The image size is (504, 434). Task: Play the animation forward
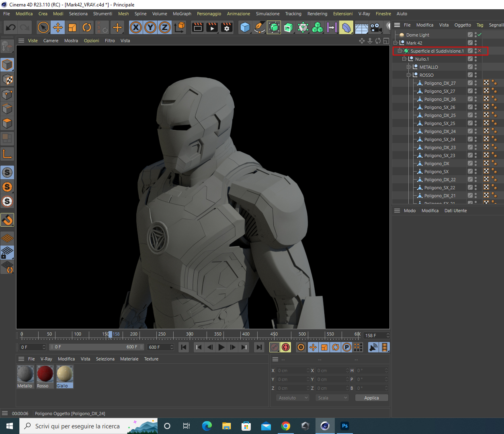(221, 347)
